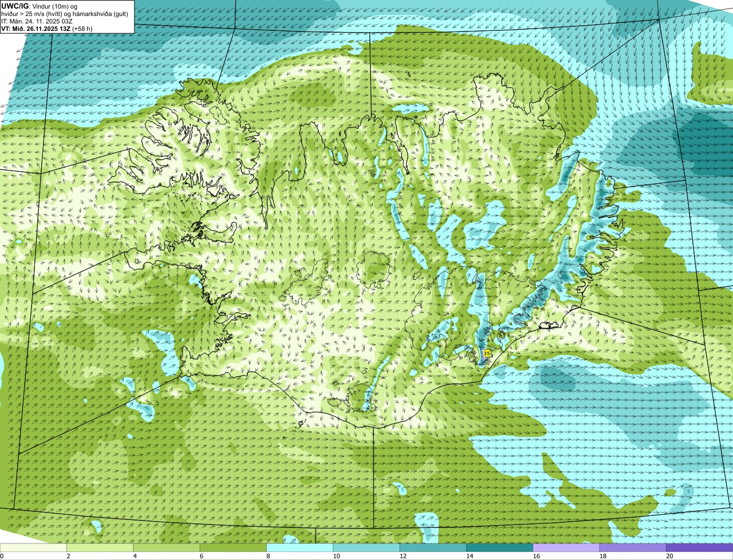Click the '10' label on the color scale

point(336,556)
